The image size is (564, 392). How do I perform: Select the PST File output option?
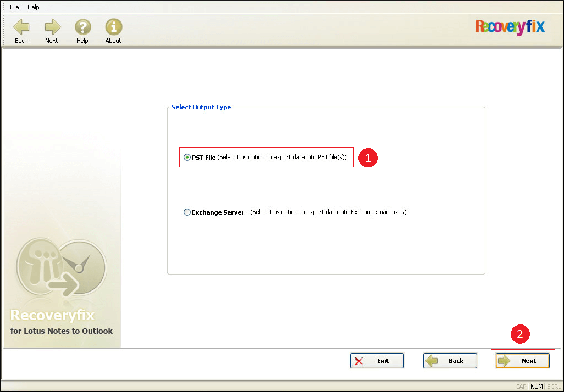tap(187, 158)
